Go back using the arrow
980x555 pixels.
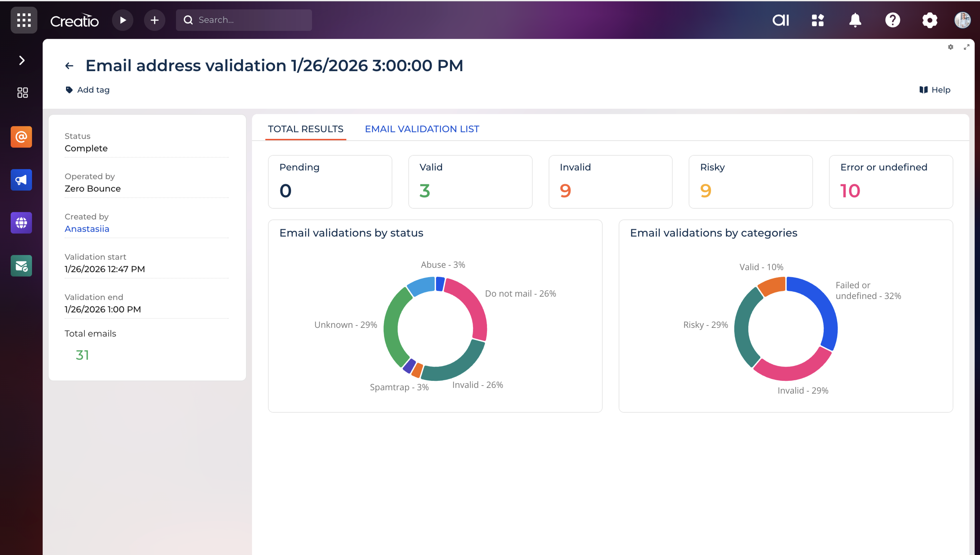[x=69, y=66]
